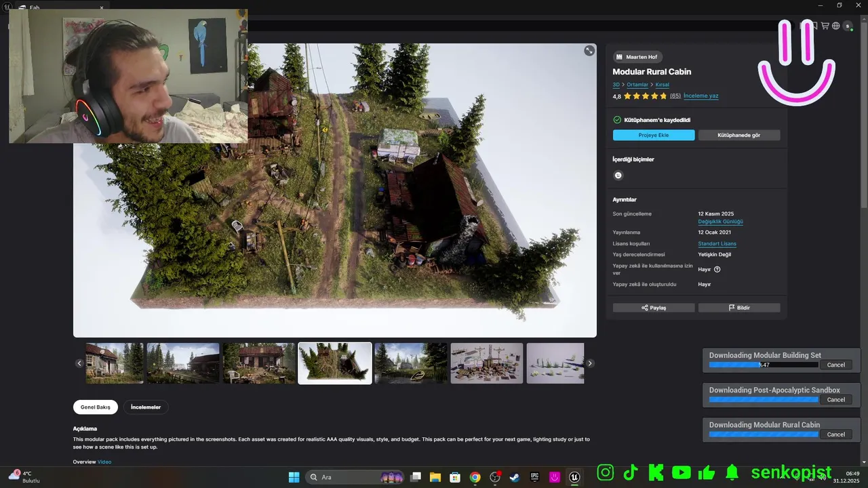868x488 pixels.
Task: Open the Overview Video link
Action: (x=104, y=462)
